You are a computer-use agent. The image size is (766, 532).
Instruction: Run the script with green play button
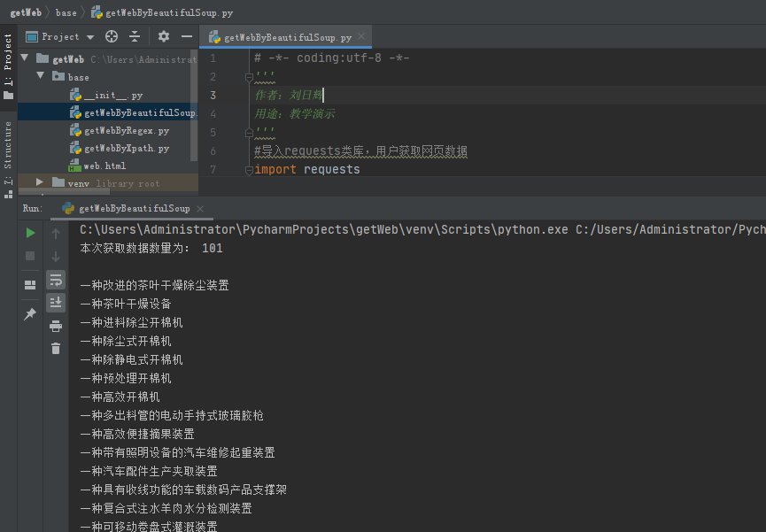coord(30,233)
